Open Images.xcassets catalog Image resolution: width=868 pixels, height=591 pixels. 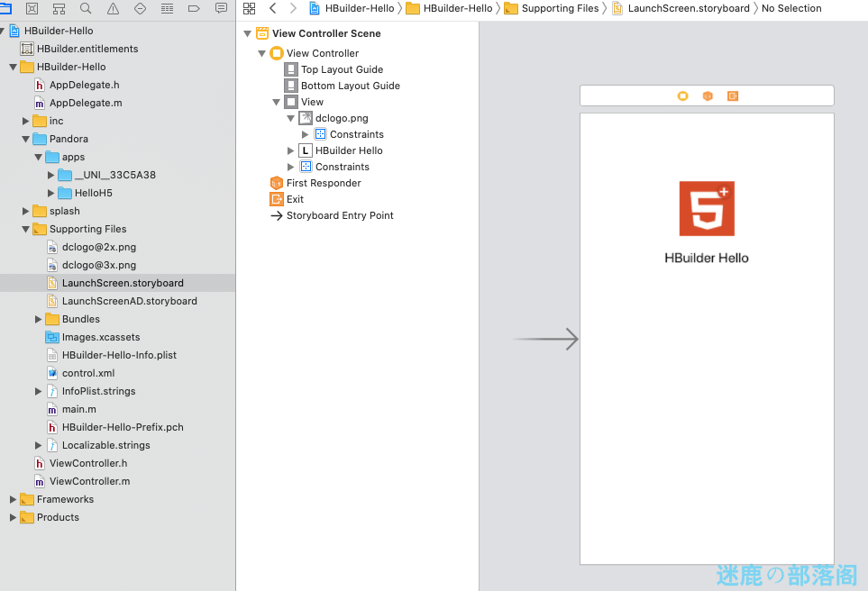tap(101, 337)
